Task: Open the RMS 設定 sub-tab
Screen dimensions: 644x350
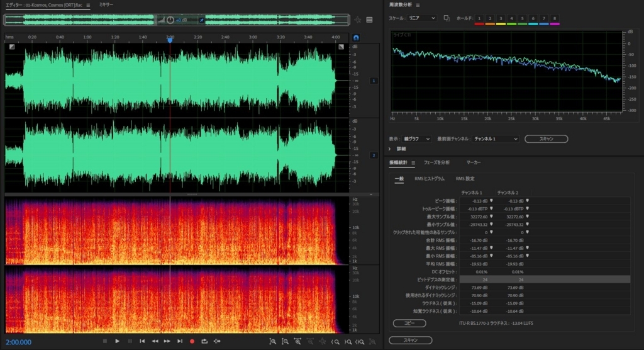Action: click(x=465, y=179)
